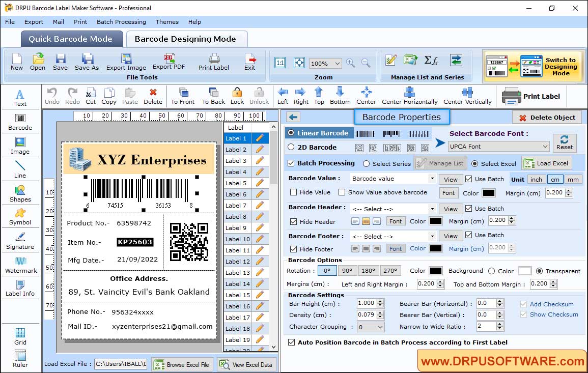Click the Delete Object button

(547, 118)
